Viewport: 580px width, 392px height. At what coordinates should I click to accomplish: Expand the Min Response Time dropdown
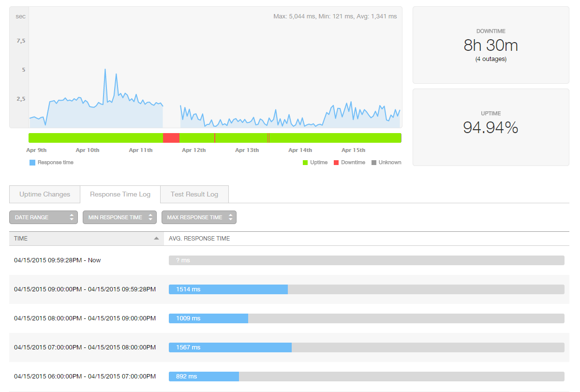[x=119, y=217]
